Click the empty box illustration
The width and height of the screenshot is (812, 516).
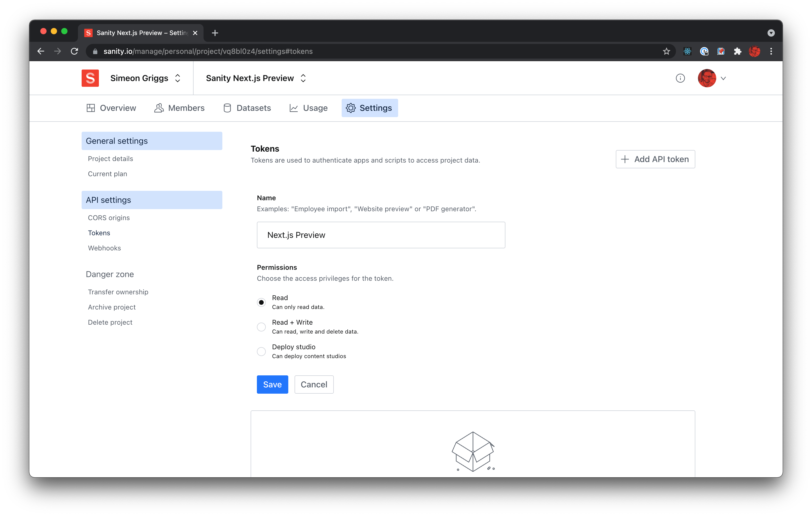[473, 451]
